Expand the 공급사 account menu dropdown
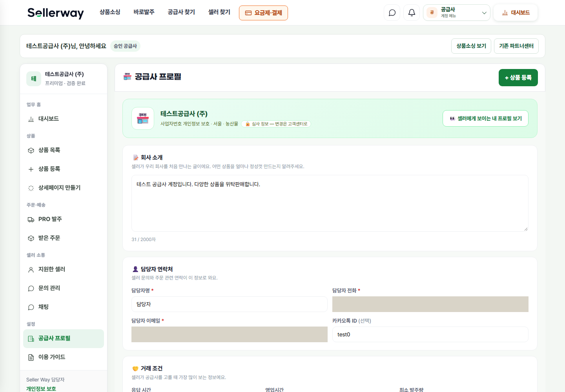The image size is (565, 392). 457,13
